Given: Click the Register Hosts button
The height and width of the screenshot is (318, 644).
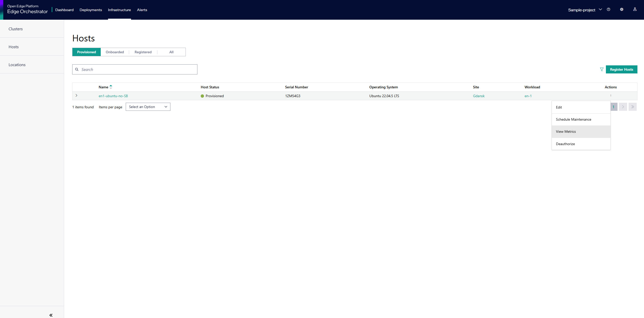Looking at the screenshot, I should click(621, 69).
